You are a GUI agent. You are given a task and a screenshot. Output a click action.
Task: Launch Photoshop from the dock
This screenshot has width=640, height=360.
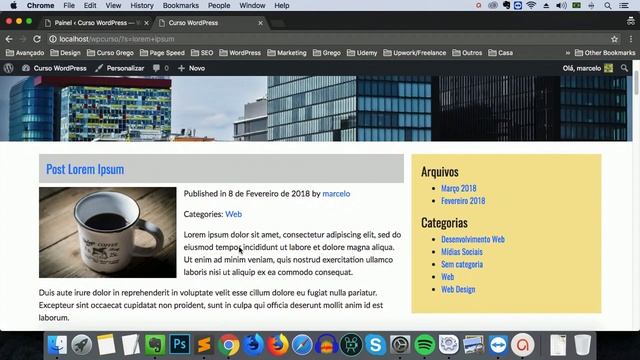coord(180,345)
